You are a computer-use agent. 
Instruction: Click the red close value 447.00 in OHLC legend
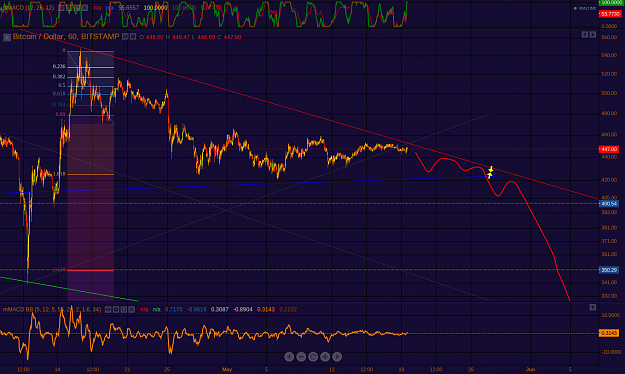point(232,37)
